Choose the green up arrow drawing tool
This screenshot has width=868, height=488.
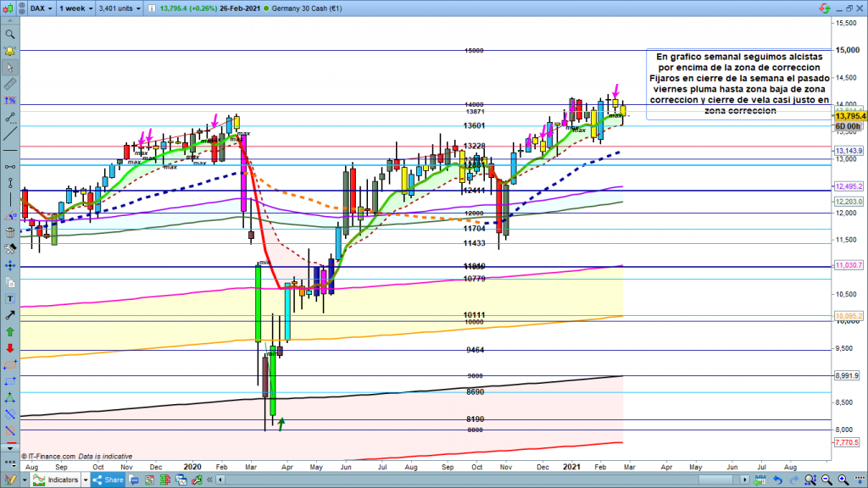click(x=10, y=331)
